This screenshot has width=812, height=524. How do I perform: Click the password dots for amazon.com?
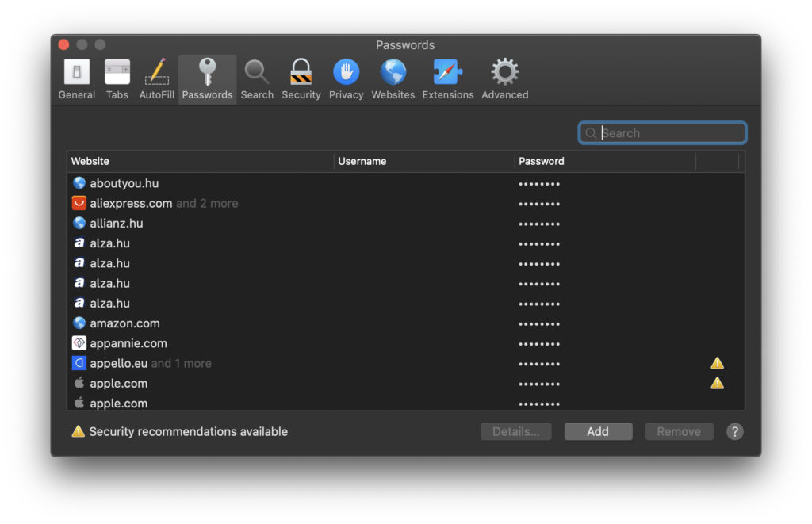coord(539,324)
